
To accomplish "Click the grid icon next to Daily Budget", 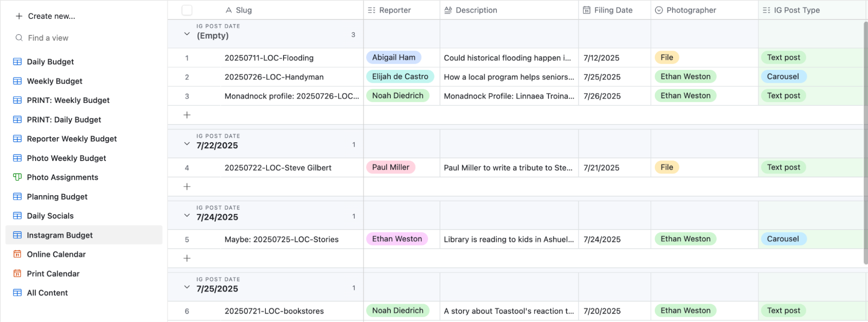I will pyautogui.click(x=17, y=62).
